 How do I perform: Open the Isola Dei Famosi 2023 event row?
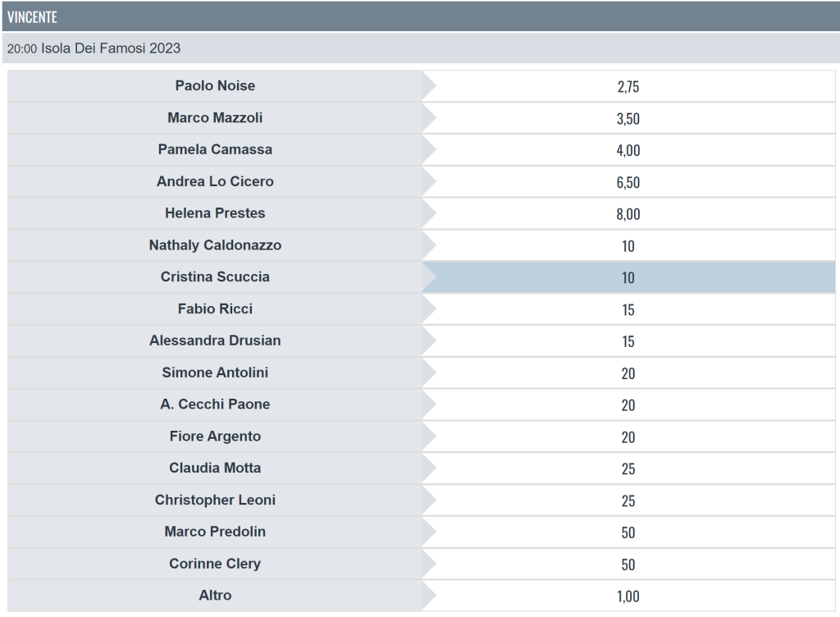[421, 48]
